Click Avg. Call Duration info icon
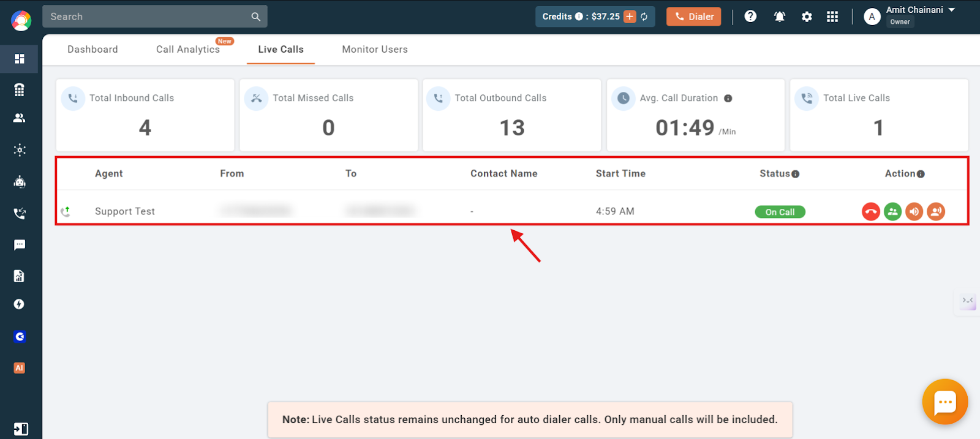The image size is (980, 439). (x=728, y=98)
